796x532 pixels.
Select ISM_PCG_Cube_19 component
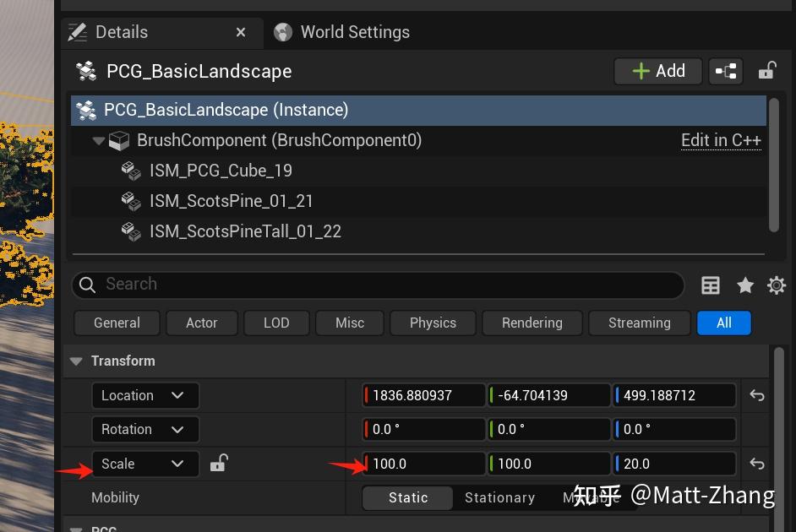pos(221,171)
